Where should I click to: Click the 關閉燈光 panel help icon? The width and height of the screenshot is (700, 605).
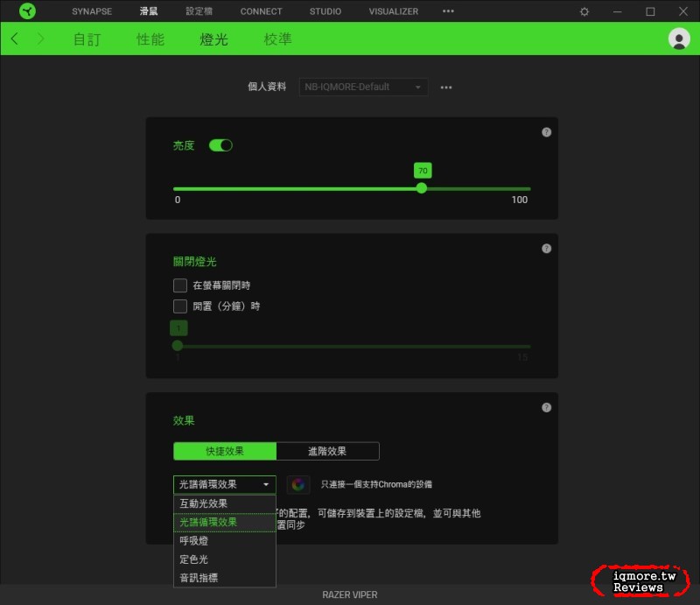click(x=546, y=248)
